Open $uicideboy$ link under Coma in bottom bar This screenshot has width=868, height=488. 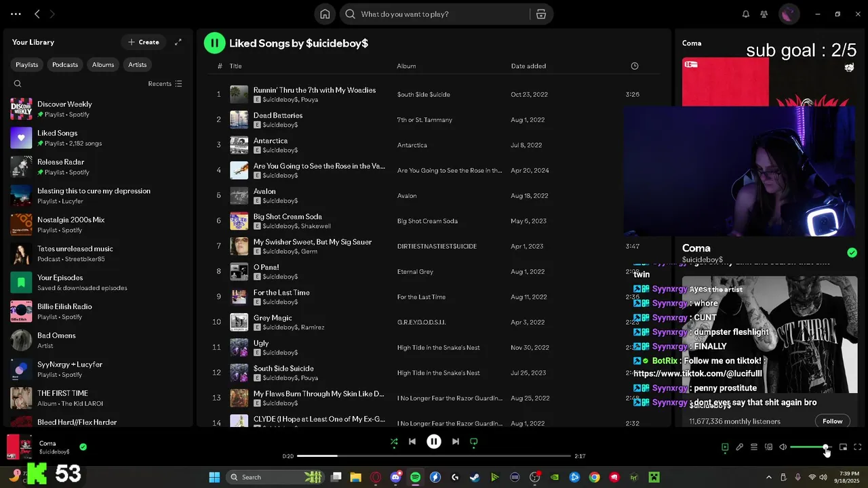[54, 452]
